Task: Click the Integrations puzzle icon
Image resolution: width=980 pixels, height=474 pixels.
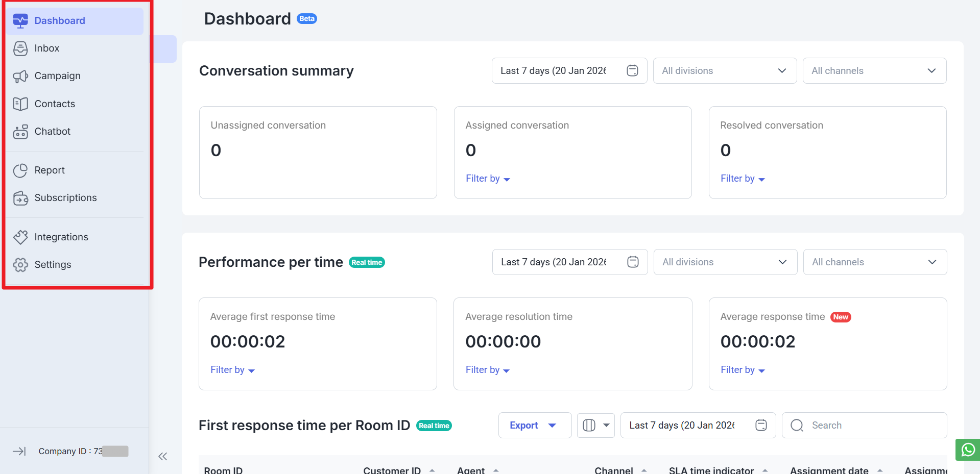Action: point(20,237)
